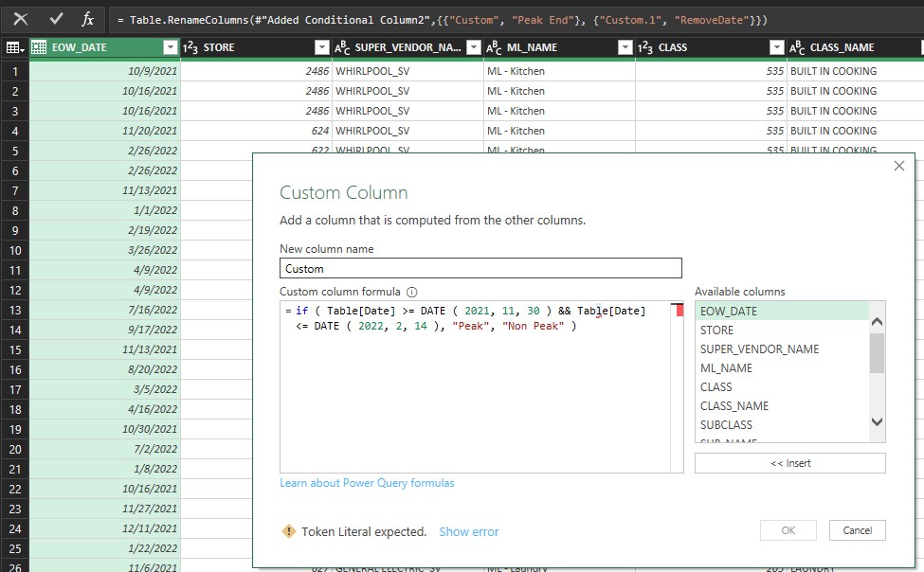Image resolution: width=924 pixels, height=572 pixels.
Task: Click BUILT IN COOKING cell in row 3
Action: click(x=855, y=111)
